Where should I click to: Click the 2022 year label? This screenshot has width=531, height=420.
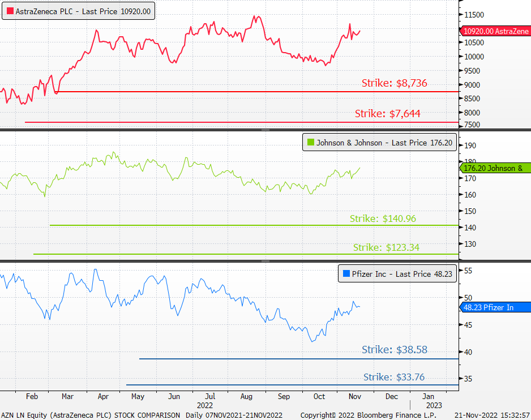205,405
